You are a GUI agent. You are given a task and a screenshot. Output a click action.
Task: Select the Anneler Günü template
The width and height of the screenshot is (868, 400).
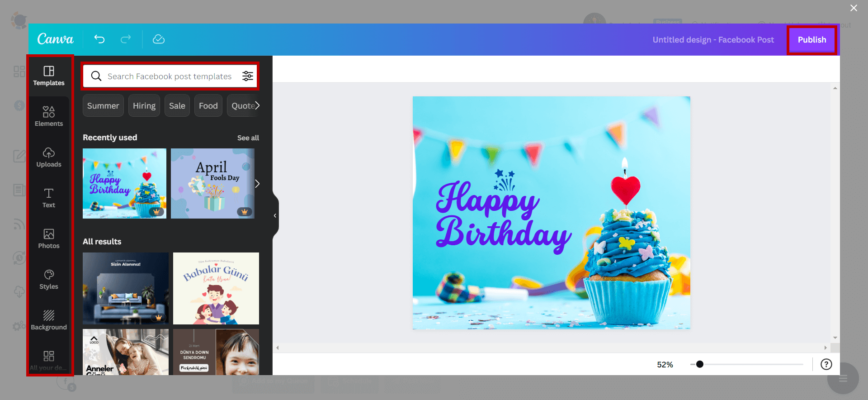tap(126, 352)
